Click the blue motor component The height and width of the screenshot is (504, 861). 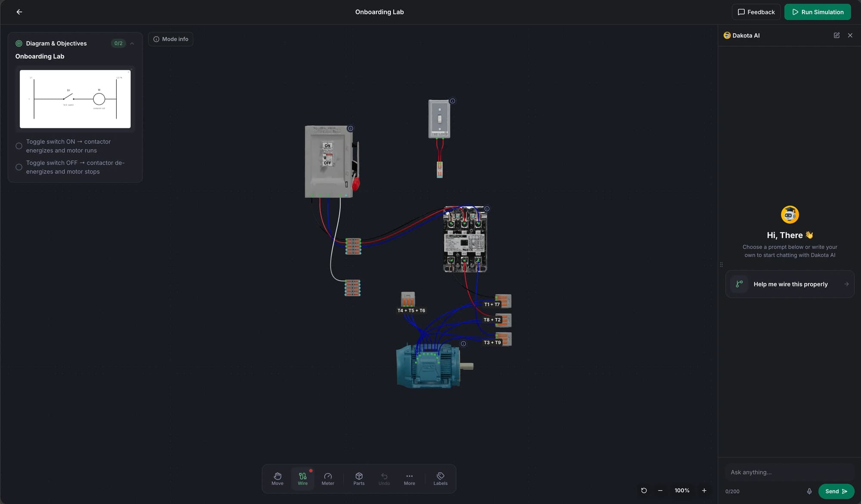(434, 366)
